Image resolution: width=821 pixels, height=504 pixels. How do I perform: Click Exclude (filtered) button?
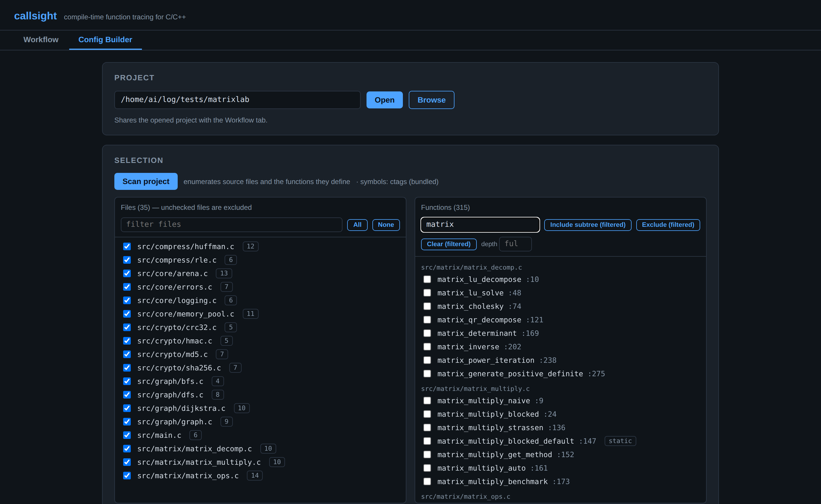pyautogui.click(x=668, y=225)
